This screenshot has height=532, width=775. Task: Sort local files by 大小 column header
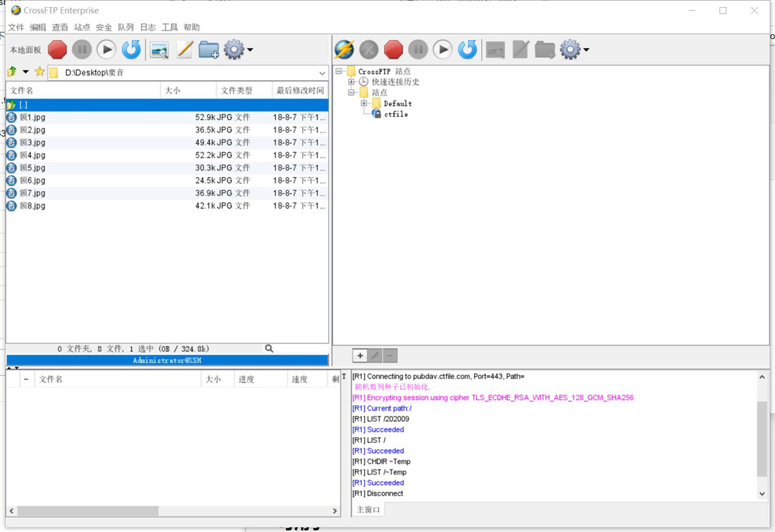click(188, 90)
